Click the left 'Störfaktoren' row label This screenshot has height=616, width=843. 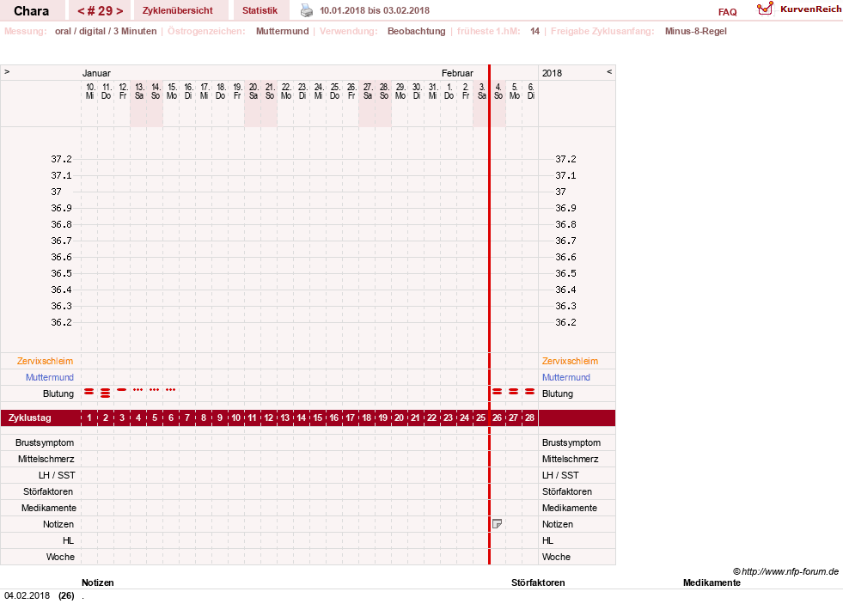(48, 491)
